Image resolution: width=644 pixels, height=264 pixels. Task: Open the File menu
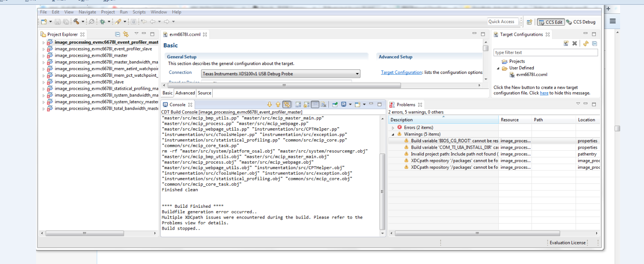[x=43, y=12]
